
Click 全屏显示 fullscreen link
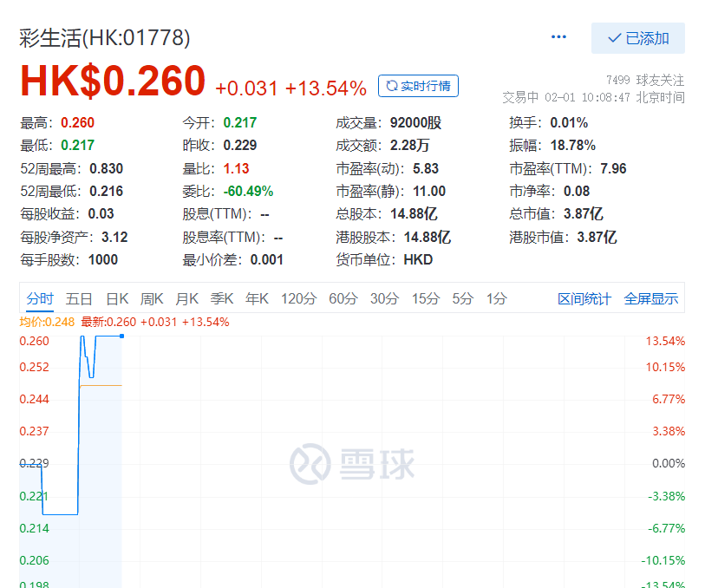point(650,298)
